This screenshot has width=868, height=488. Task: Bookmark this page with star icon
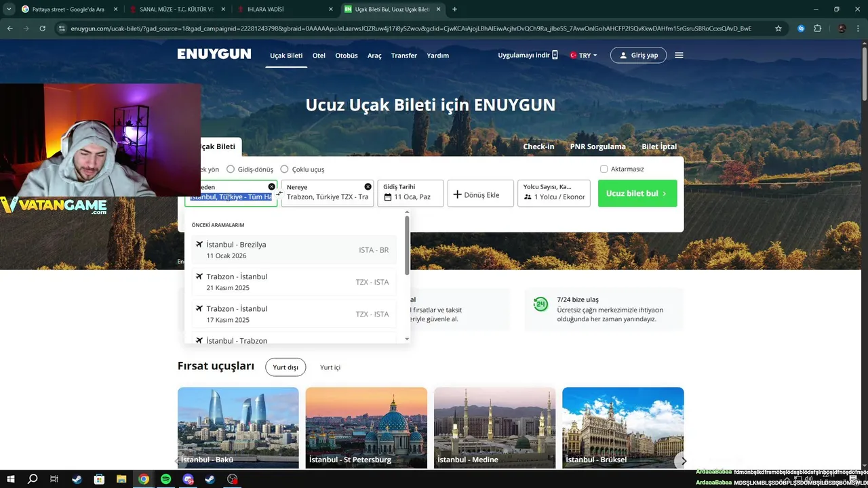pyautogui.click(x=778, y=28)
